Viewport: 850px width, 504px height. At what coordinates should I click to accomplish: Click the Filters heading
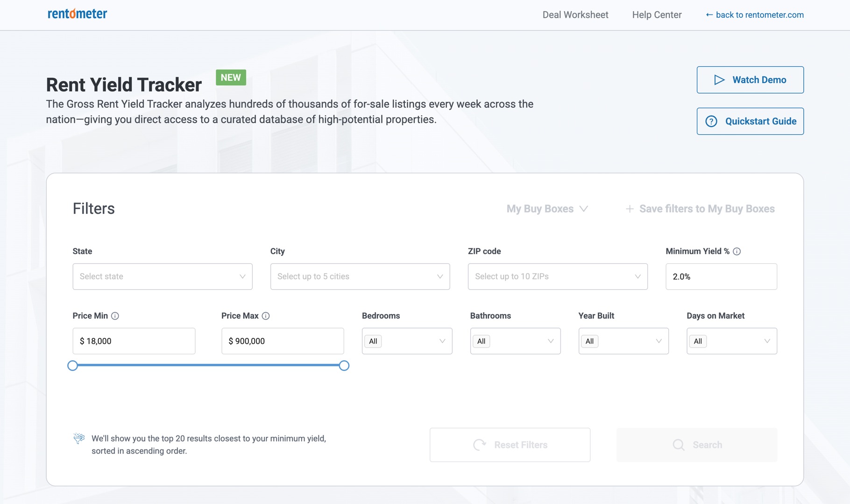click(94, 209)
